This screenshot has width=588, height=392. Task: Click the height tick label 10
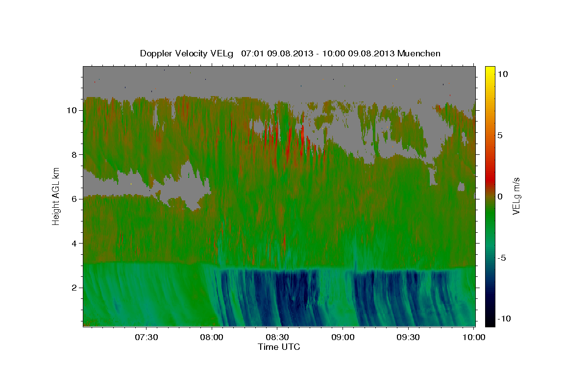pos(72,110)
